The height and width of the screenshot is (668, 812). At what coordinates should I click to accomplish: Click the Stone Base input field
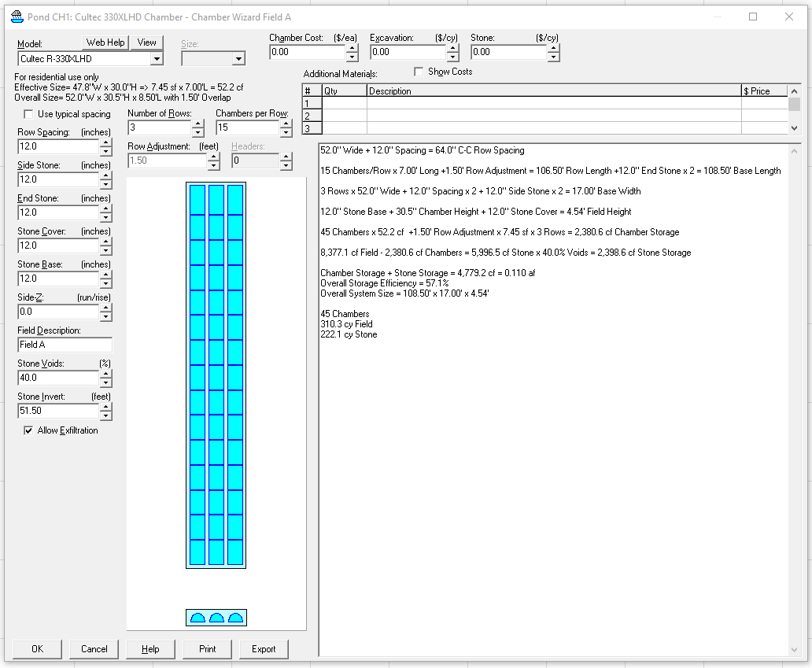click(x=58, y=279)
